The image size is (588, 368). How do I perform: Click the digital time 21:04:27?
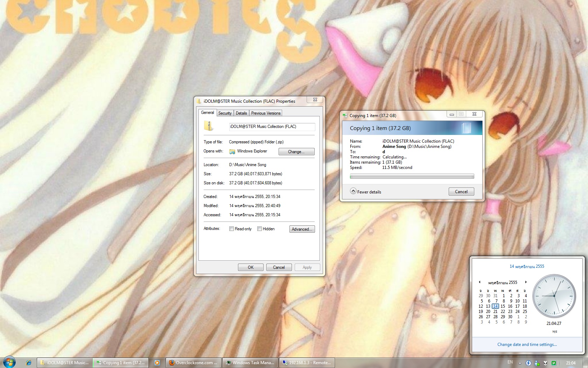click(x=554, y=323)
